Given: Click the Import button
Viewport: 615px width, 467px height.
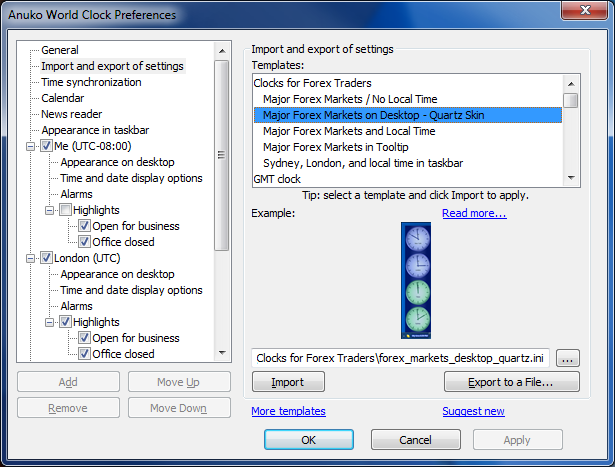Looking at the screenshot, I should click(288, 382).
